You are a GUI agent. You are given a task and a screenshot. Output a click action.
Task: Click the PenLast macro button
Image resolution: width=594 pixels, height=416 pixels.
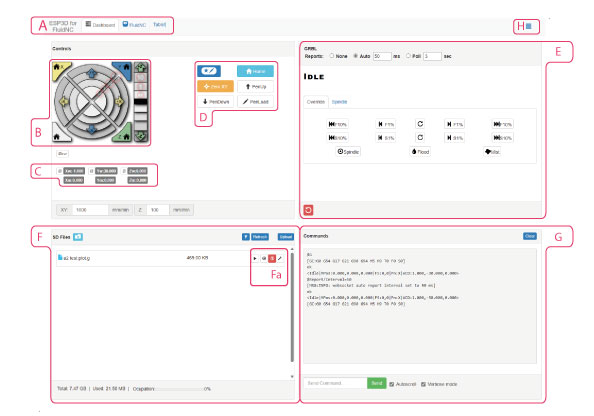click(255, 102)
